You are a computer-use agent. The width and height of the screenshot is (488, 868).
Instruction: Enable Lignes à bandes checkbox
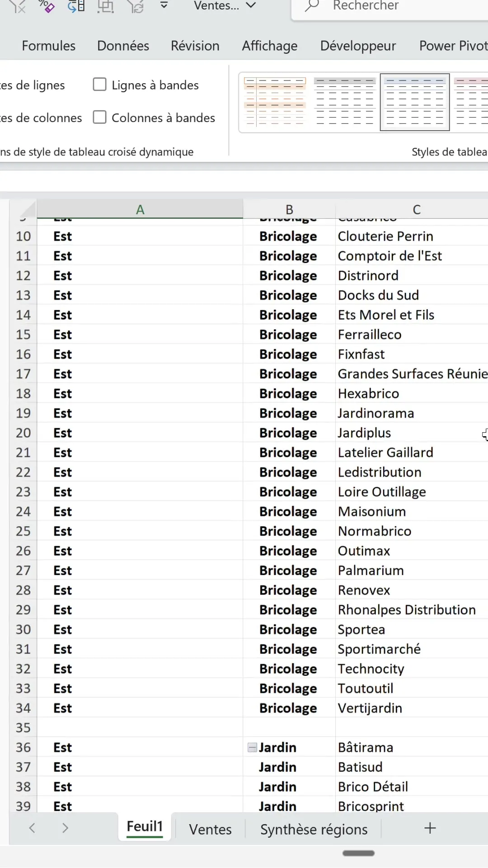click(x=99, y=85)
